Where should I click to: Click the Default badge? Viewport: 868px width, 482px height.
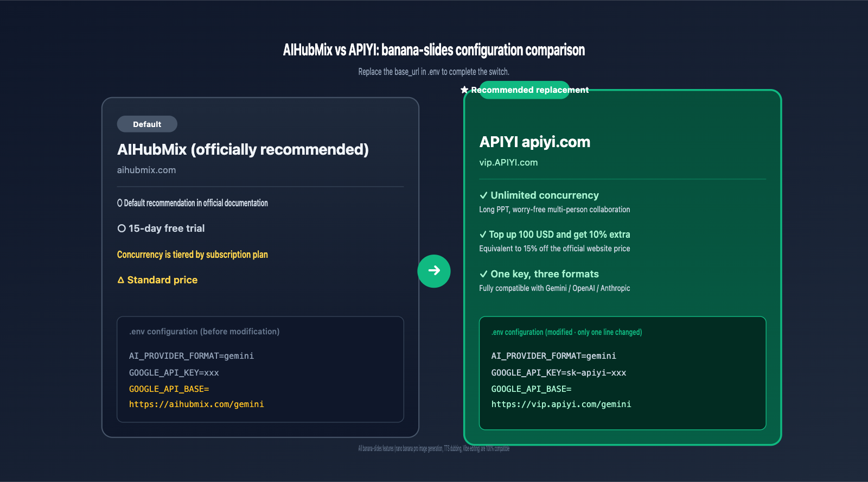coord(147,124)
